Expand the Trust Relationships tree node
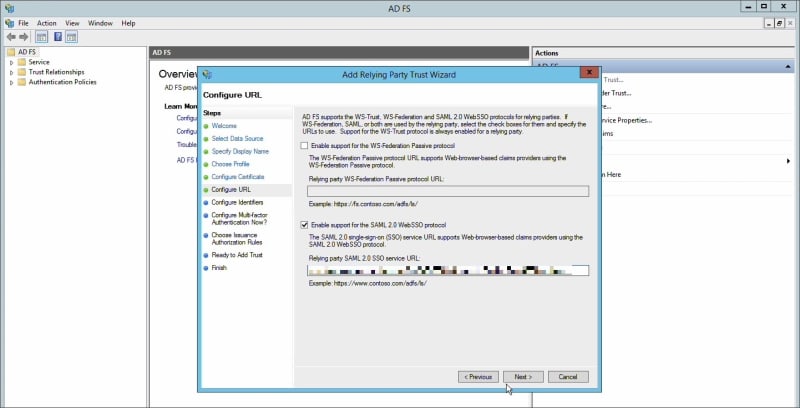The width and height of the screenshot is (800, 408). tap(12, 72)
